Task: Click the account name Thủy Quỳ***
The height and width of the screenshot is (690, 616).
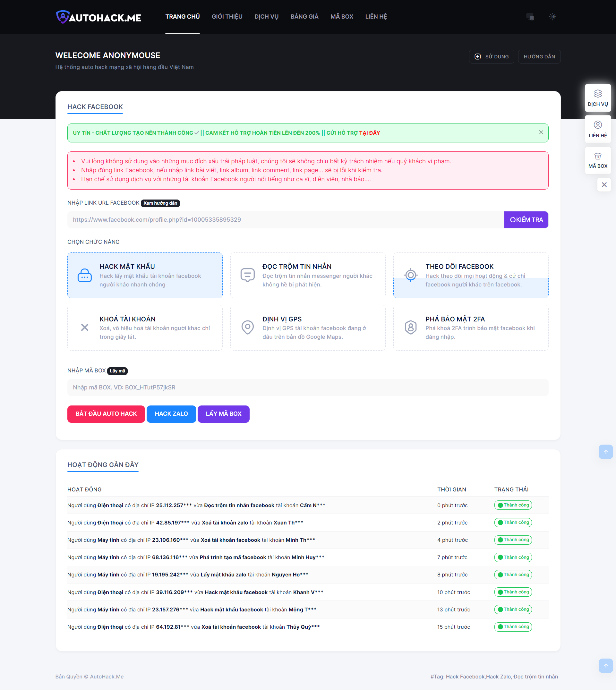Action: tap(303, 627)
